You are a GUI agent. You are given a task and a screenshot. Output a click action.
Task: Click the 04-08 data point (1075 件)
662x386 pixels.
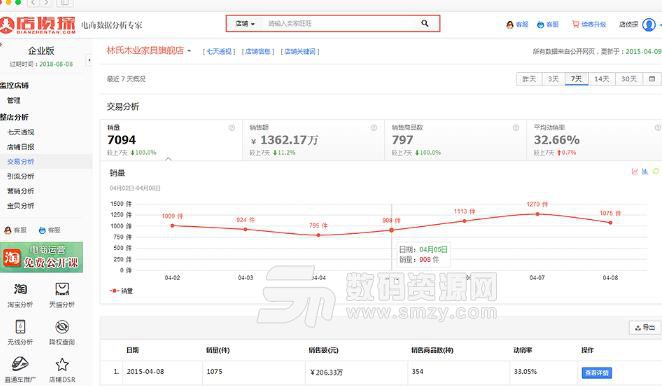point(610,223)
